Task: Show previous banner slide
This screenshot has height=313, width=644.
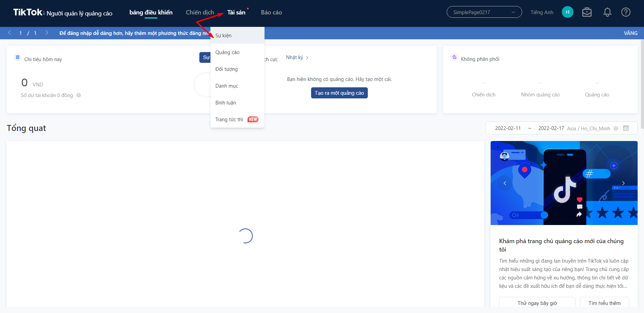Action: [505, 183]
